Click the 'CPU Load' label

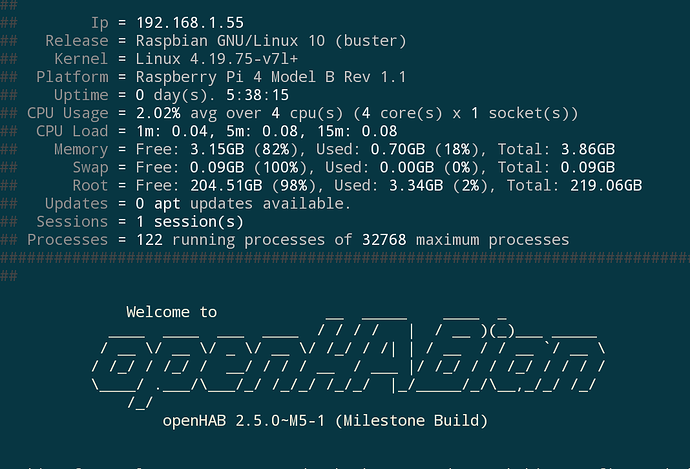[72, 131]
